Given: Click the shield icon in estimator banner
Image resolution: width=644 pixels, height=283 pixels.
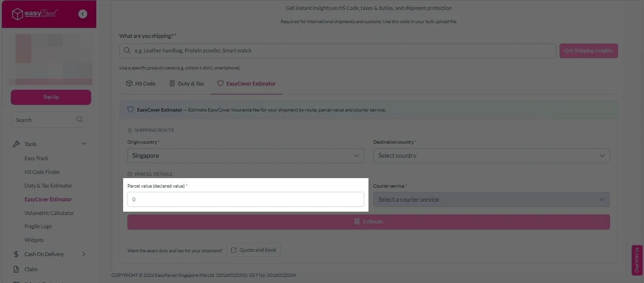Looking at the screenshot, I should pyautogui.click(x=131, y=110).
